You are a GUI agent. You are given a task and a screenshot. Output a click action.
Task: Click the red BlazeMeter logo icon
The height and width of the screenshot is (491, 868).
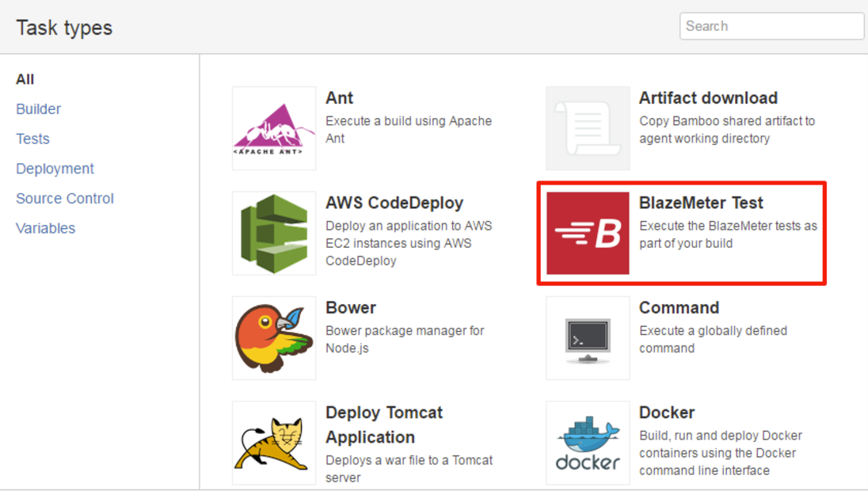tap(588, 233)
